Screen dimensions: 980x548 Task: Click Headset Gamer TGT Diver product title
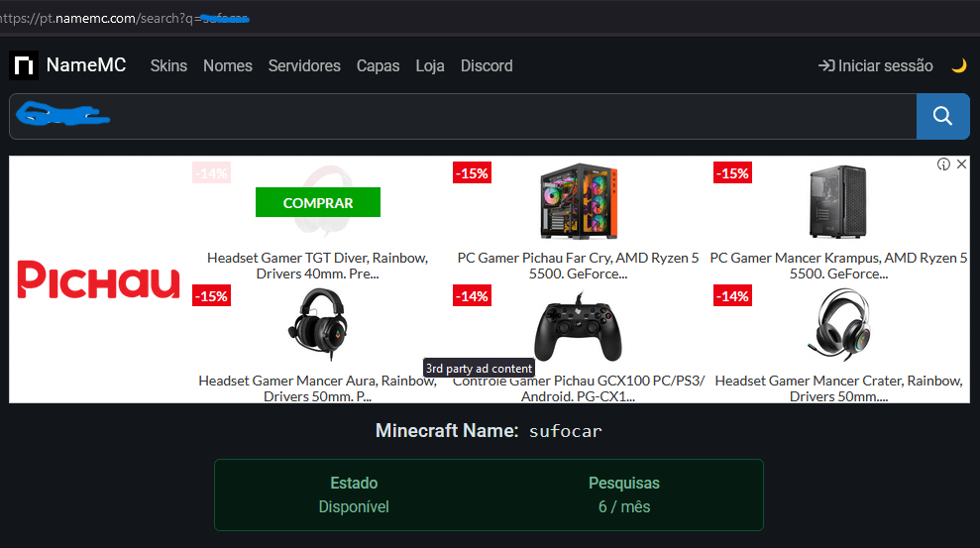point(317,266)
